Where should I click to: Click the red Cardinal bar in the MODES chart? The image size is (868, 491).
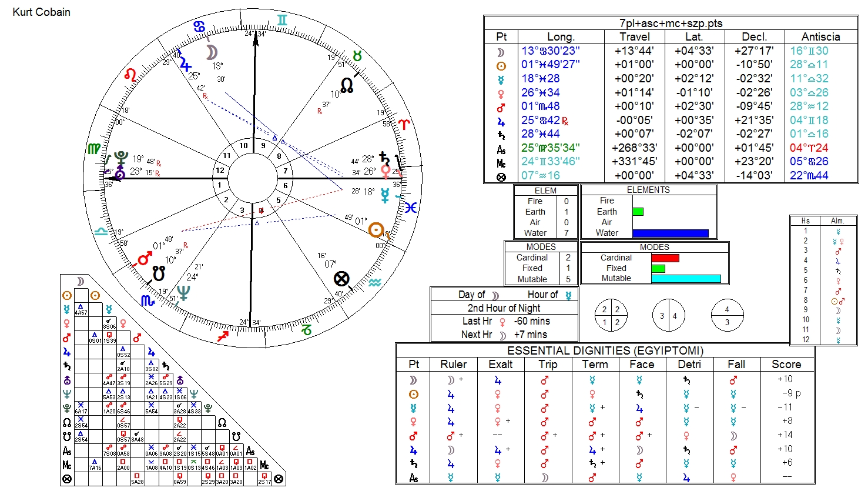665,258
